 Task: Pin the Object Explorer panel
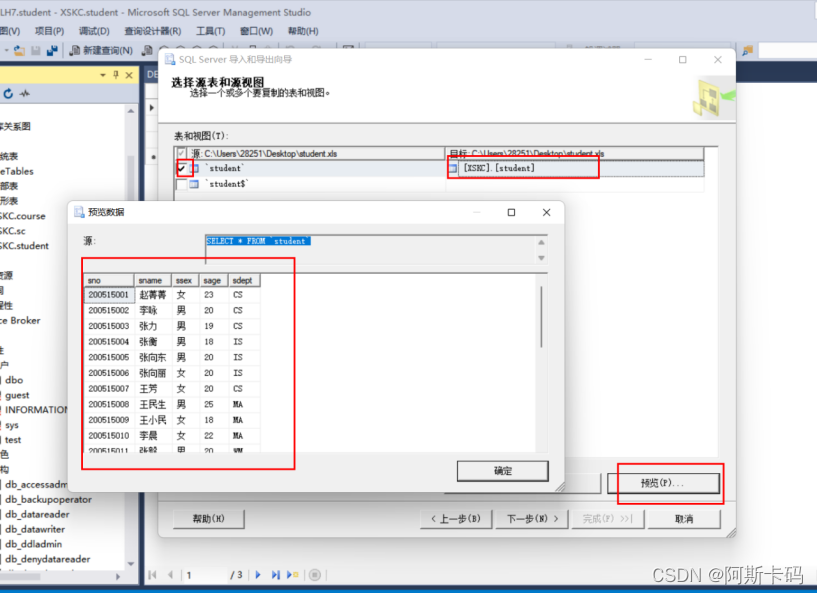(116, 75)
